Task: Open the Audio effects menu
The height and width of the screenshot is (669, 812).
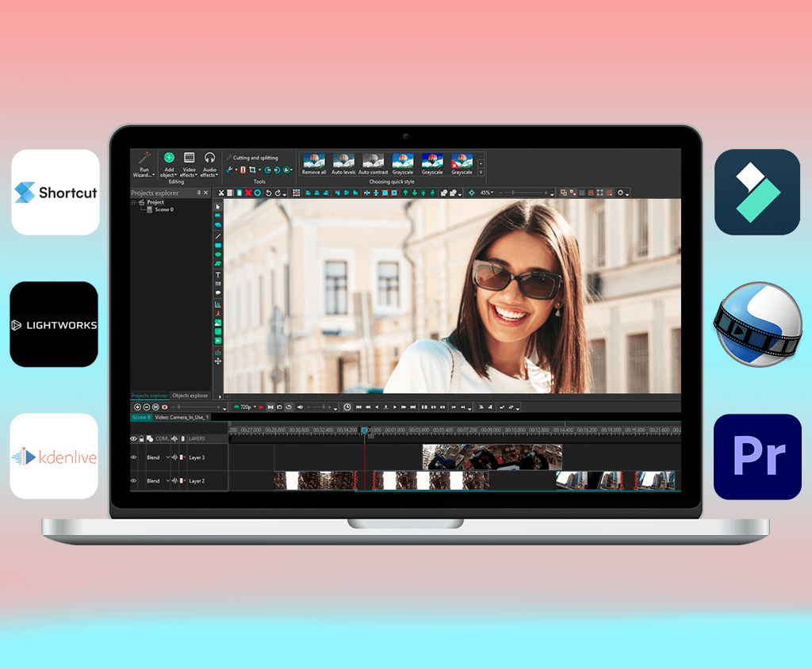Action: 209,165
